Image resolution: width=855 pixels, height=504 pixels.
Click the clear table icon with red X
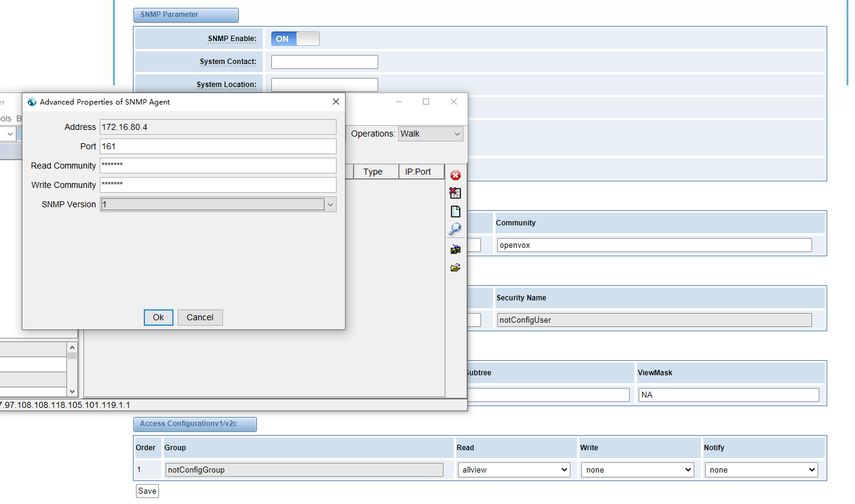(x=456, y=193)
